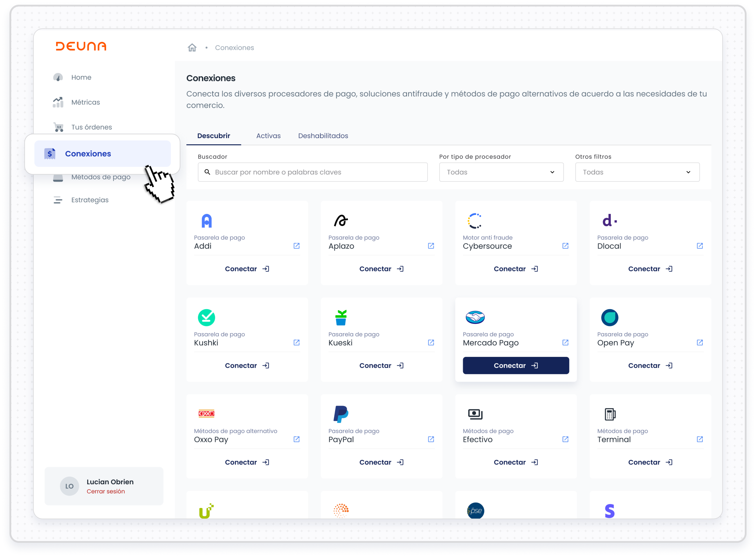
Task: Click the home breadcrumb icon
Action: coord(192,48)
